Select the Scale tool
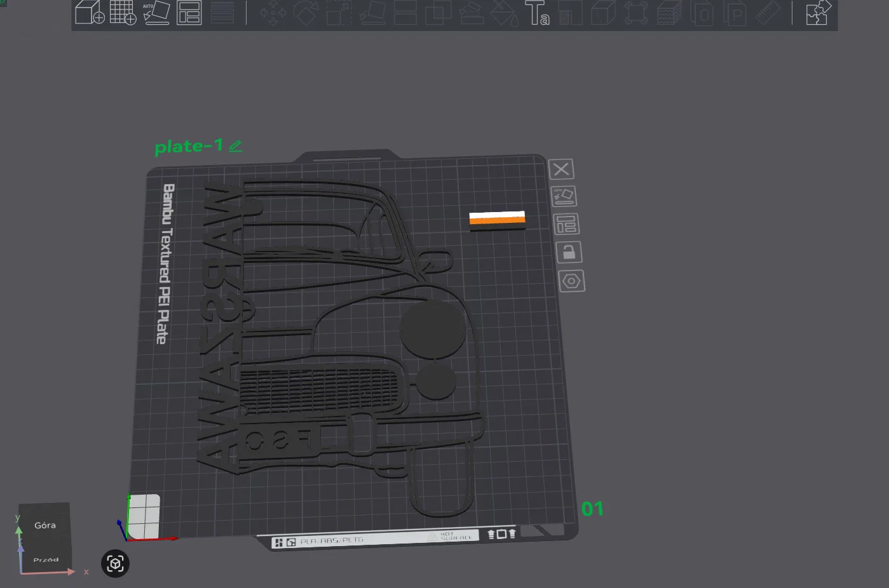 click(x=339, y=12)
